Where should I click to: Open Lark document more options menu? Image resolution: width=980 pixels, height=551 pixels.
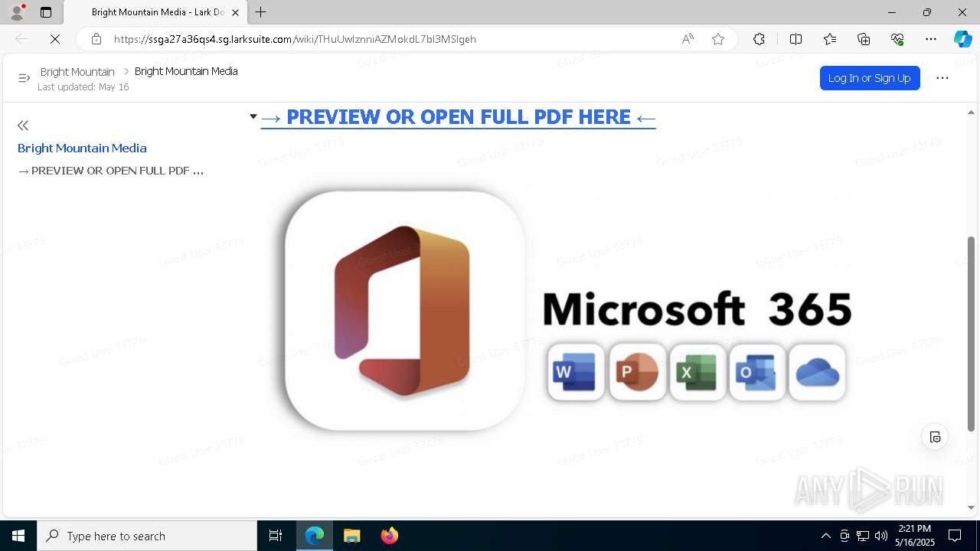(x=942, y=78)
